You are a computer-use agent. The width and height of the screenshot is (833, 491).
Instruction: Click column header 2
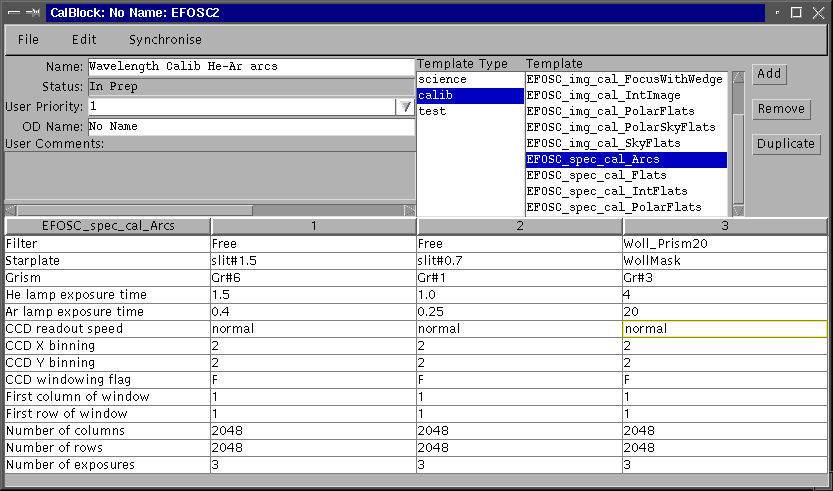point(520,226)
